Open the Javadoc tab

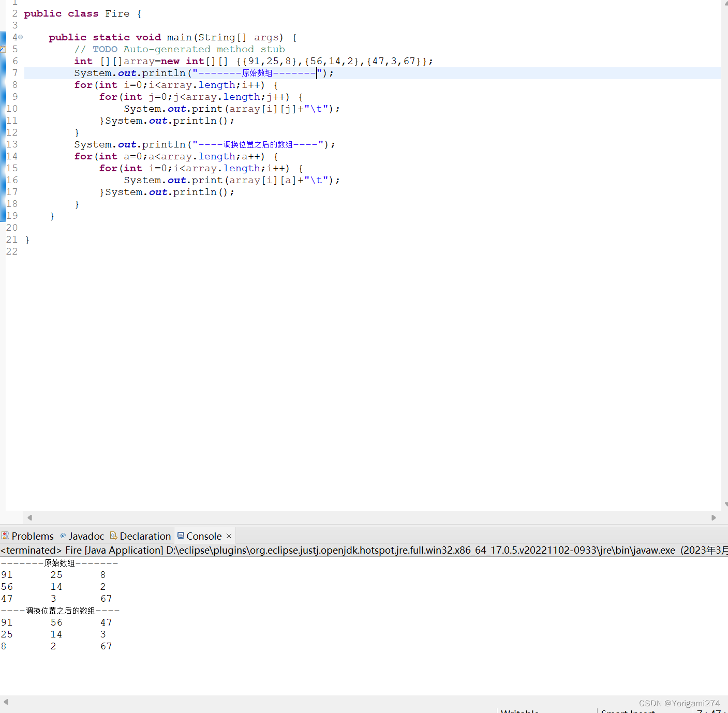82,536
